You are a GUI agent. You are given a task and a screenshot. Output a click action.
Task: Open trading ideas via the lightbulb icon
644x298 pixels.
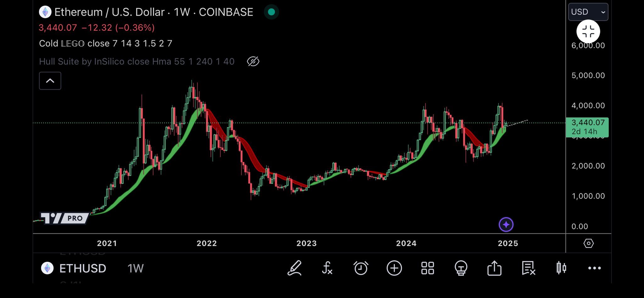pyautogui.click(x=461, y=268)
